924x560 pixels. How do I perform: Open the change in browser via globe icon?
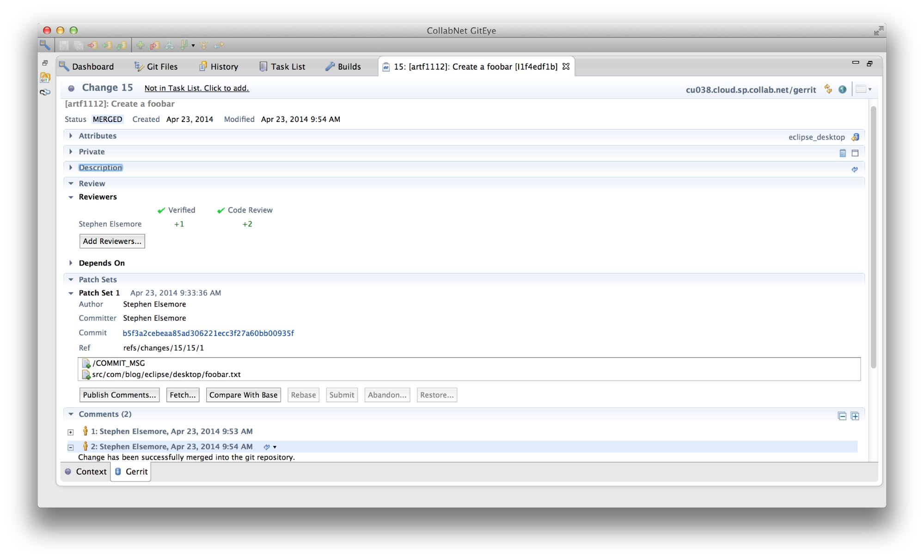click(x=842, y=89)
